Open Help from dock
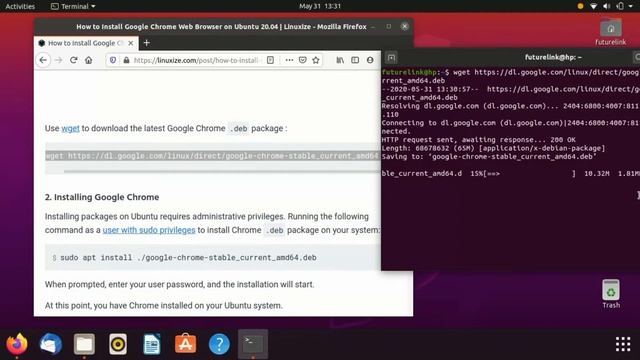This screenshot has height=360, width=640. point(219,344)
